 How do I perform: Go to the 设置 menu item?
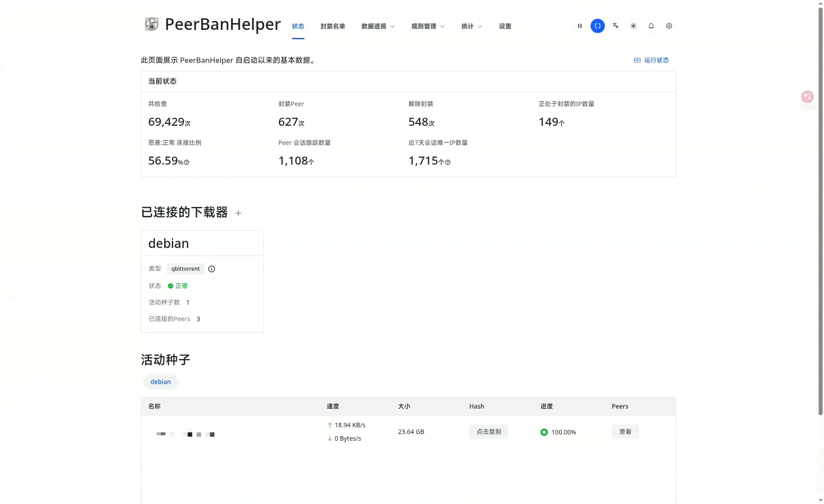click(x=505, y=26)
